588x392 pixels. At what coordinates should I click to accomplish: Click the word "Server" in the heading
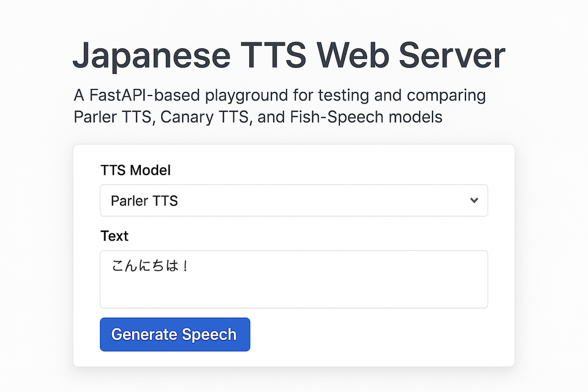tap(452, 56)
